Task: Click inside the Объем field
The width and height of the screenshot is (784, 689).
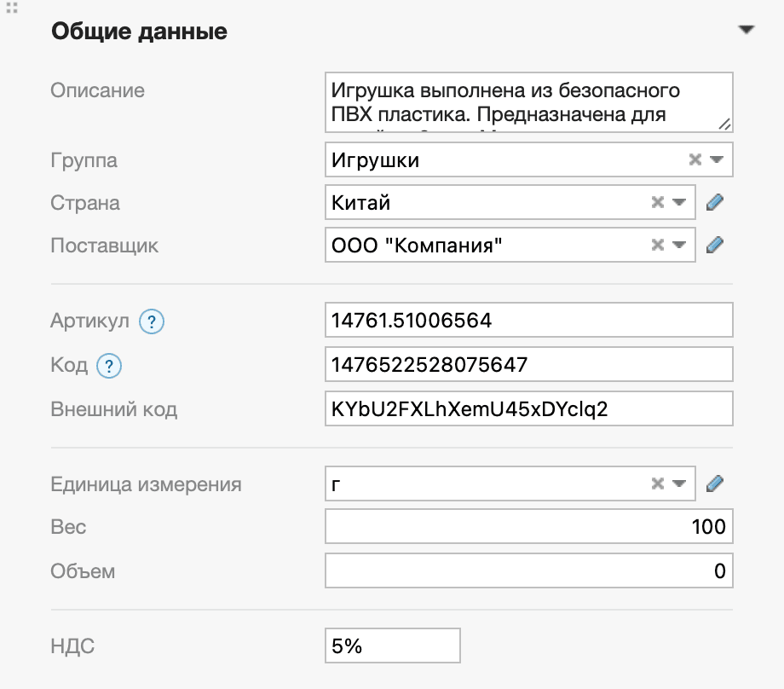Action: pos(528,570)
